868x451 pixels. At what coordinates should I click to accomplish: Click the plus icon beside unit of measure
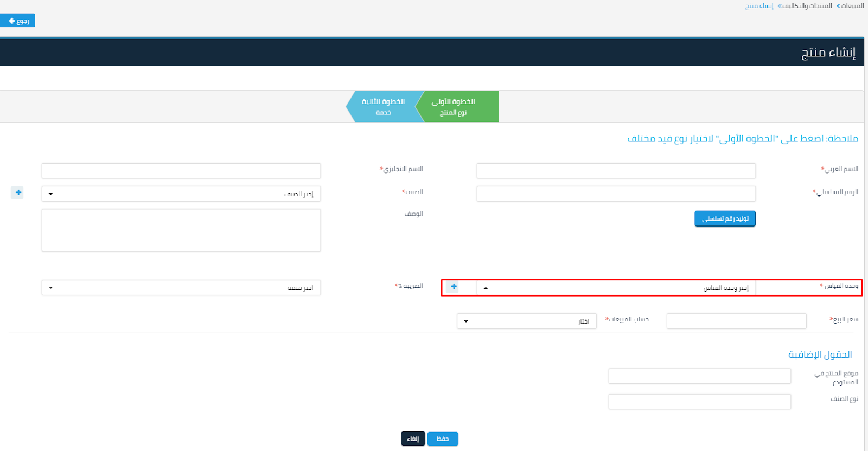point(454,287)
